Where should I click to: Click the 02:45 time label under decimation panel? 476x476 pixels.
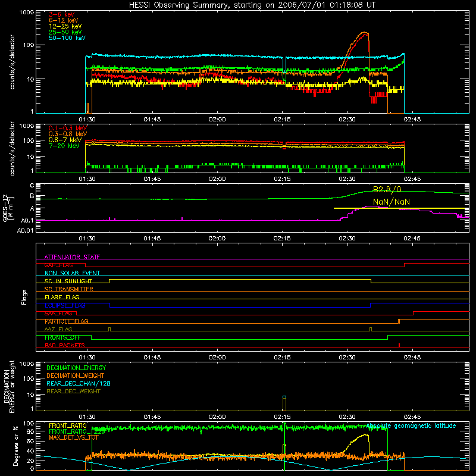pos(412,417)
